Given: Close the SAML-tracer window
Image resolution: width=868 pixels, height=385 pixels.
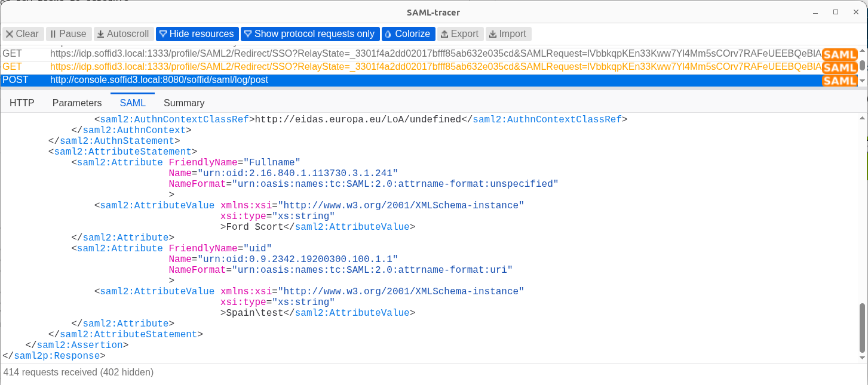Looking at the screenshot, I should [856, 13].
